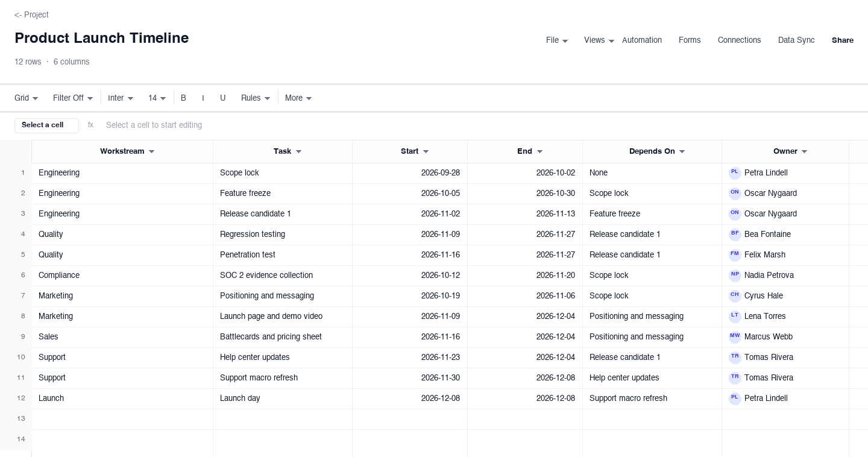Click the MW avatar beside Marcus Webb
The height and width of the screenshot is (457, 868).
tap(735, 337)
